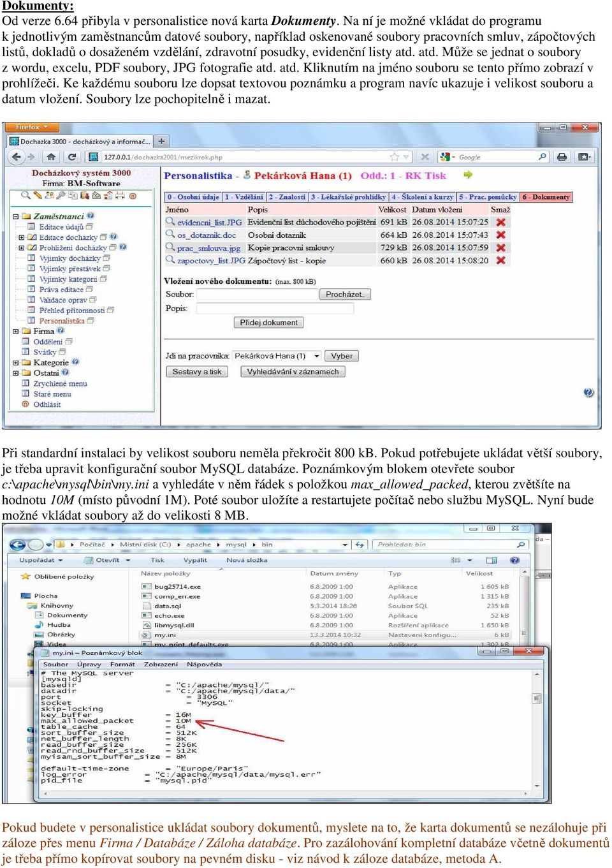The image size is (612, 868).
Task: Click blue help icon in page corner
Action: click(588, 392)
